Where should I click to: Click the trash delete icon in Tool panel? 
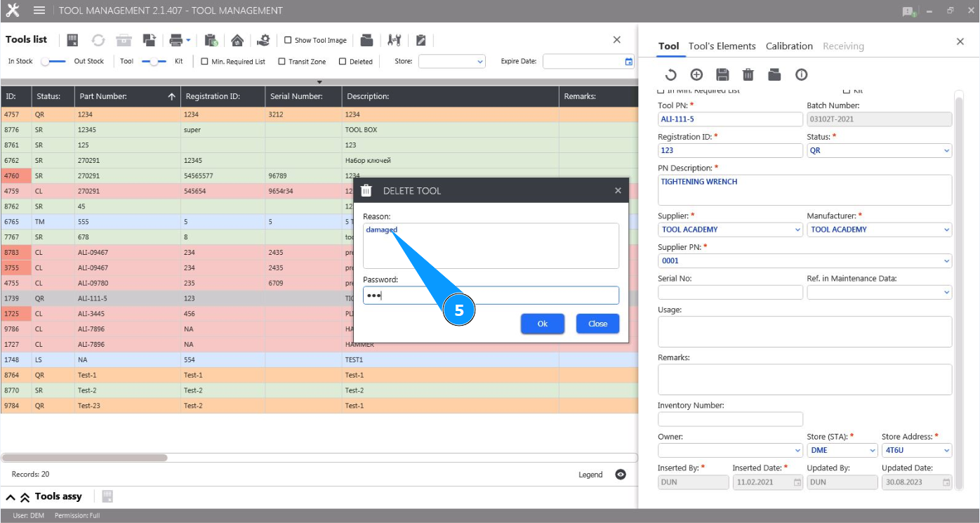click(748, 74)
